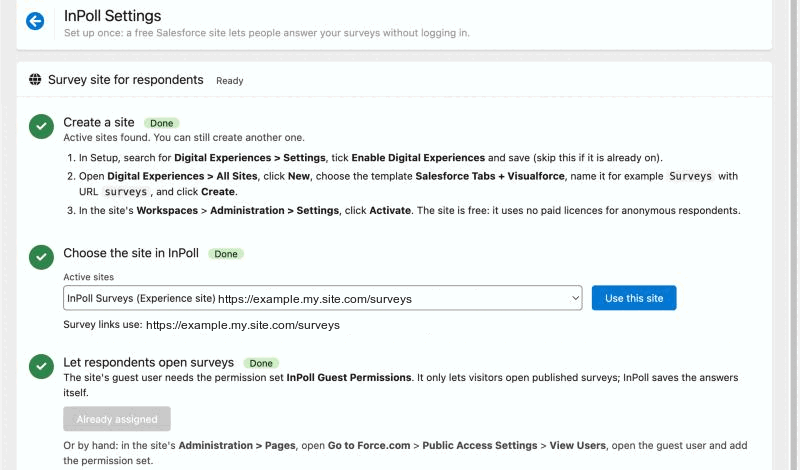Image resolution: width=800 pixels, height=470 pixels.
Task: Click the Done badge next to Create a site
Action: (x=161, y=123)
